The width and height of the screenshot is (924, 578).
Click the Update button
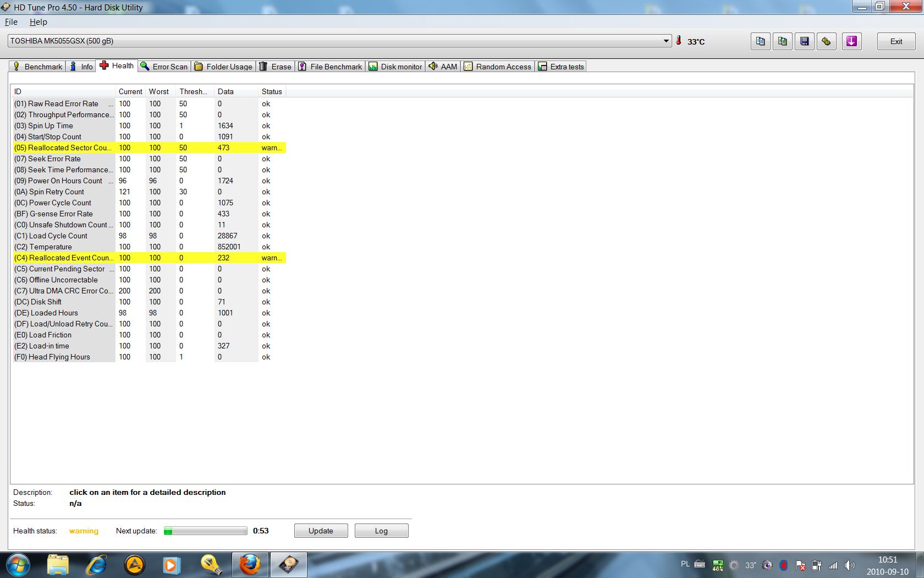(321, 531)
